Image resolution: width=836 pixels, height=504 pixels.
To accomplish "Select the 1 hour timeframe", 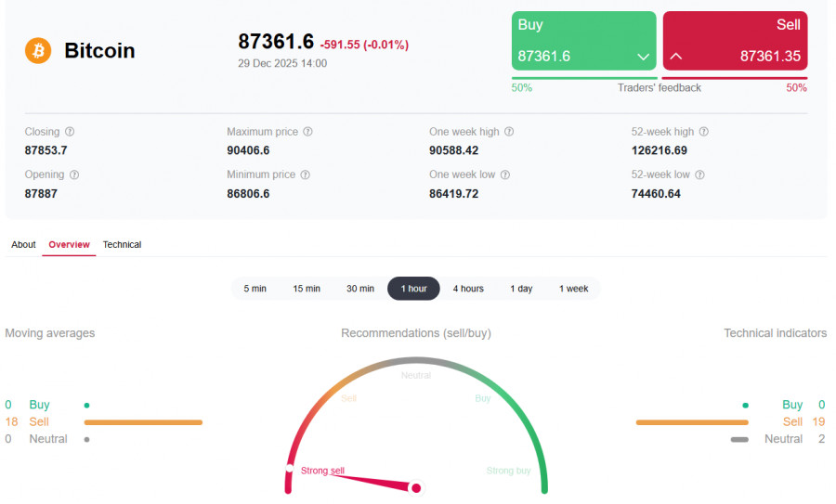I will tap(413, 289).
